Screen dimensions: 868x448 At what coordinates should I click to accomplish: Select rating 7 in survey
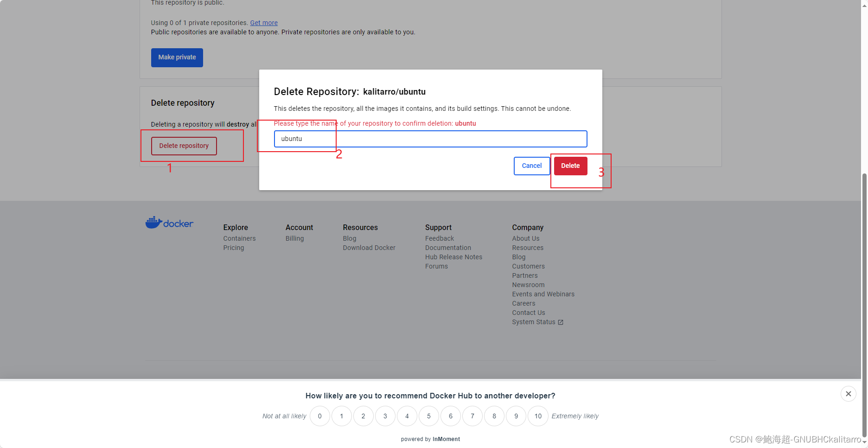click(472, 416)
